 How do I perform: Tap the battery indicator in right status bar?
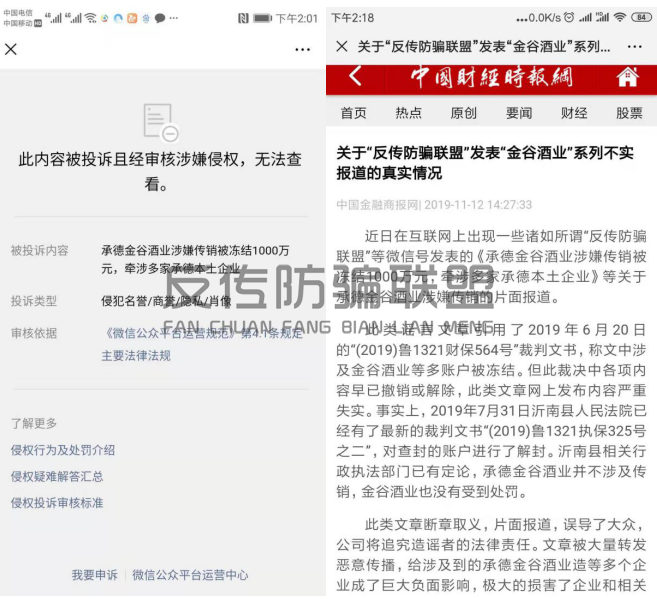(641, 18)
